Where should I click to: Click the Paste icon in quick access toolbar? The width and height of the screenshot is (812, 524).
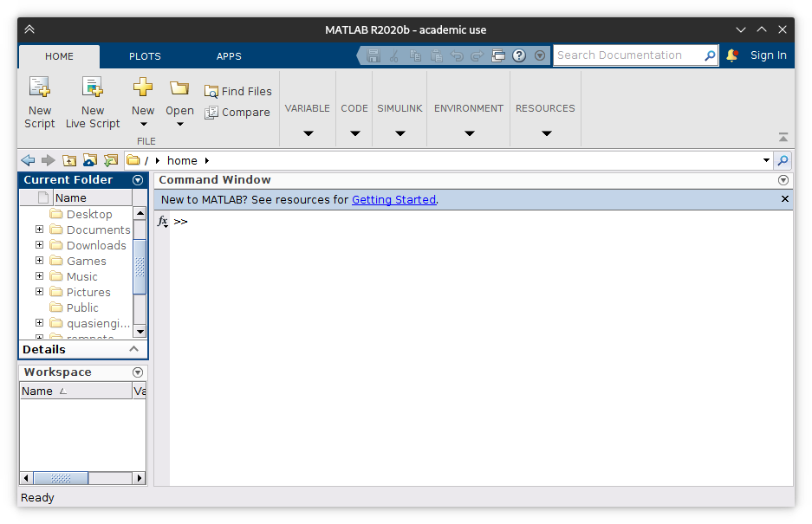pos(437,55)
